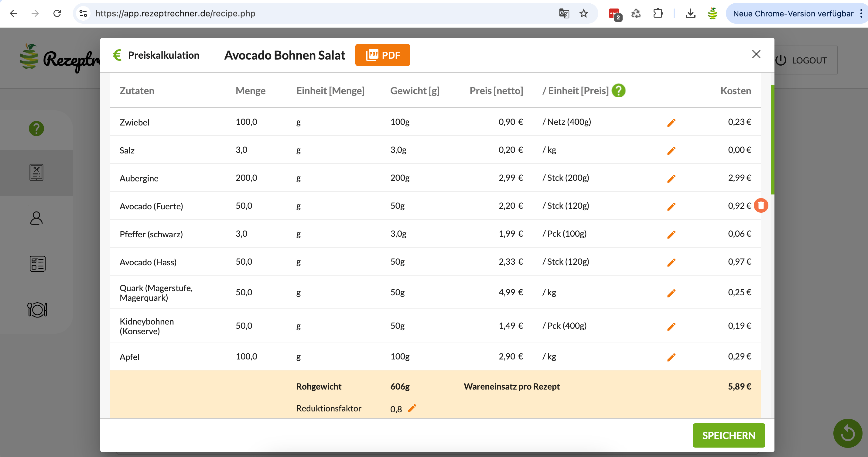Open the Google Translate page icon
This screenshot has height=457, width=868.
(564, 13)
